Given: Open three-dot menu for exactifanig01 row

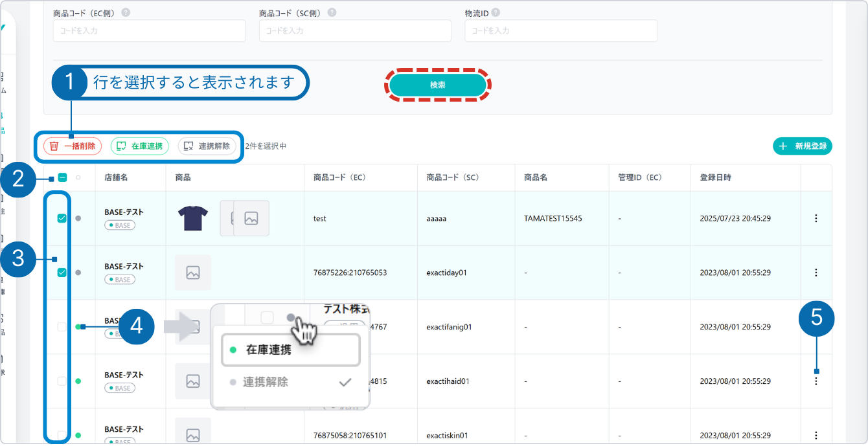Looking at the screenshot, I should 816,327.
